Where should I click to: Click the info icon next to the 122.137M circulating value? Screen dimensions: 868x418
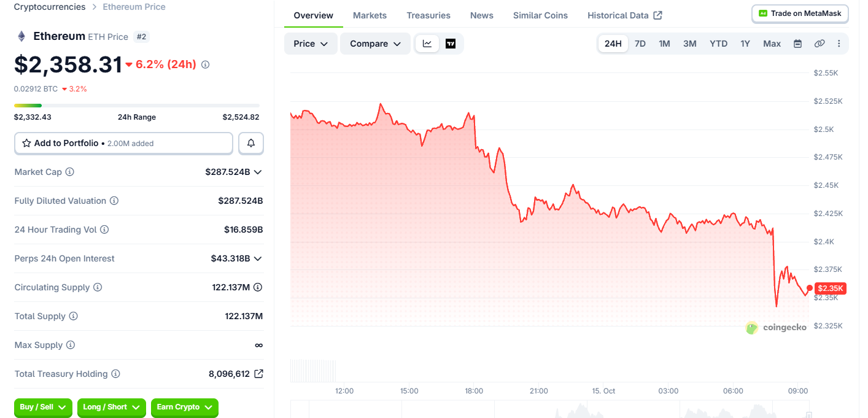pyautogui.click(x=258, y=287)
